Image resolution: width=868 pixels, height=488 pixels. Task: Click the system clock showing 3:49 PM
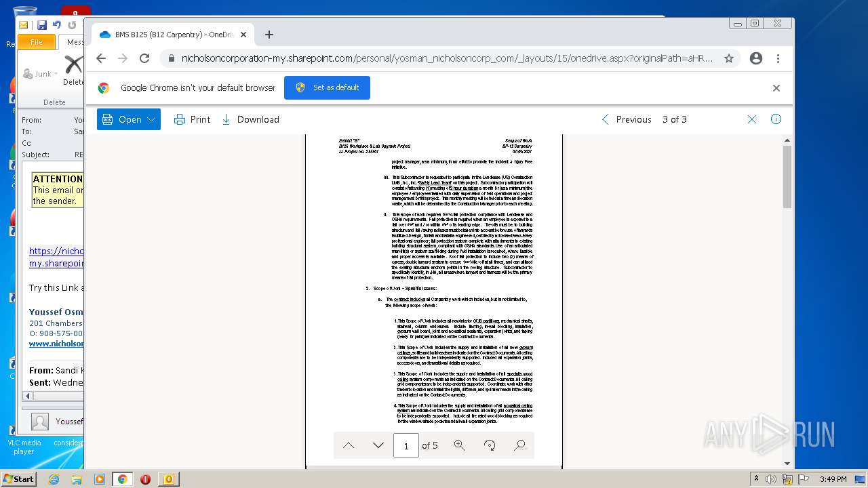pyautogui.click(x=833, y=479)
